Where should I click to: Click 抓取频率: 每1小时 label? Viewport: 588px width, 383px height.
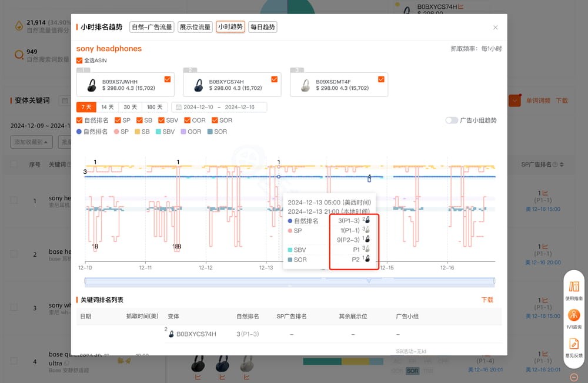click(476, 48)
